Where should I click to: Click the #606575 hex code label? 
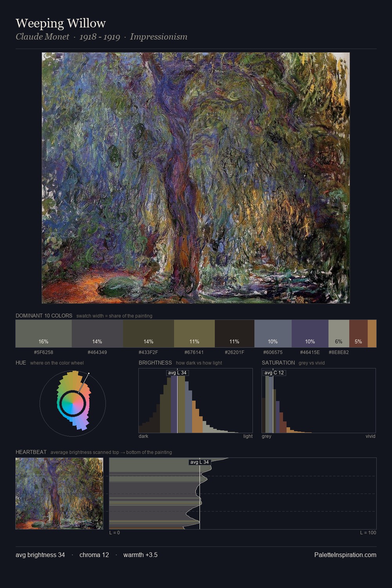273,352
